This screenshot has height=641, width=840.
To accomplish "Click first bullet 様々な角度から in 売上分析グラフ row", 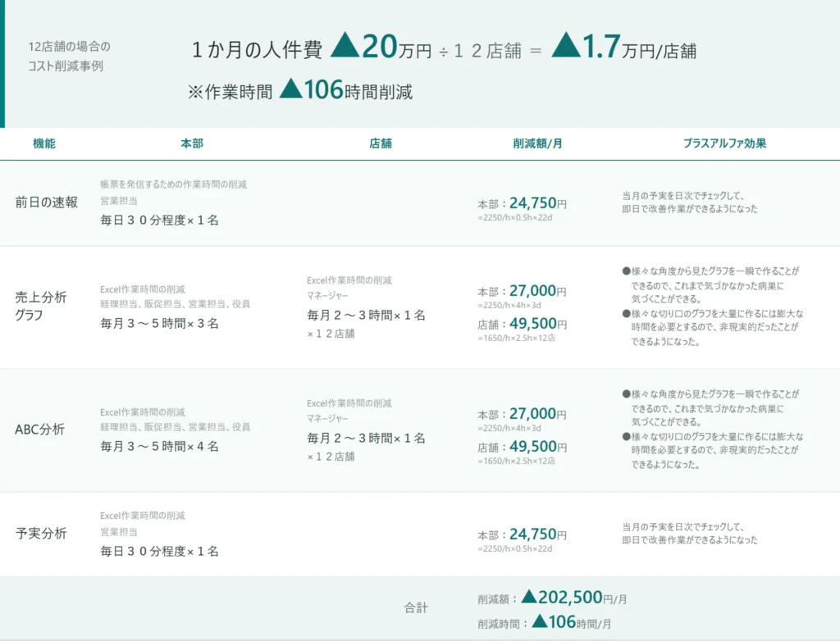I will pos(711,285).
